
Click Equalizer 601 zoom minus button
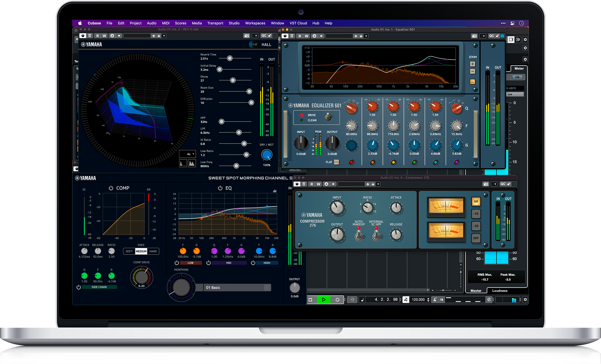tap(472, 71)
